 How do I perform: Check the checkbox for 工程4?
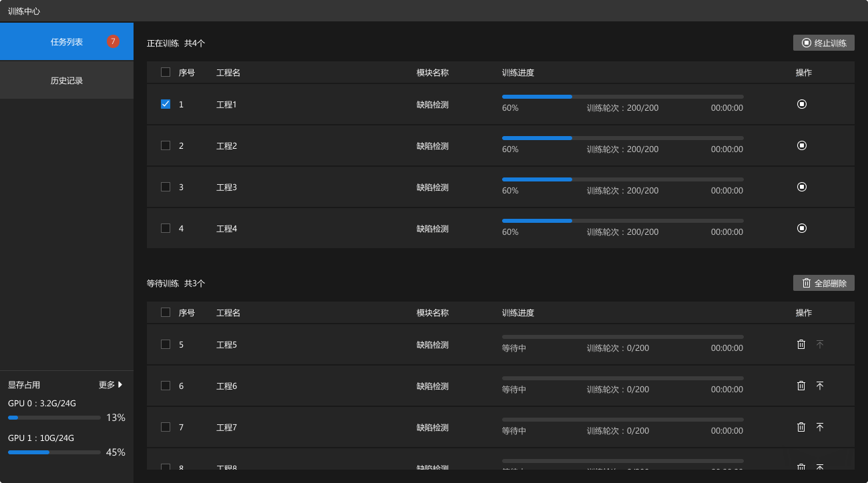tap(166, 228)
